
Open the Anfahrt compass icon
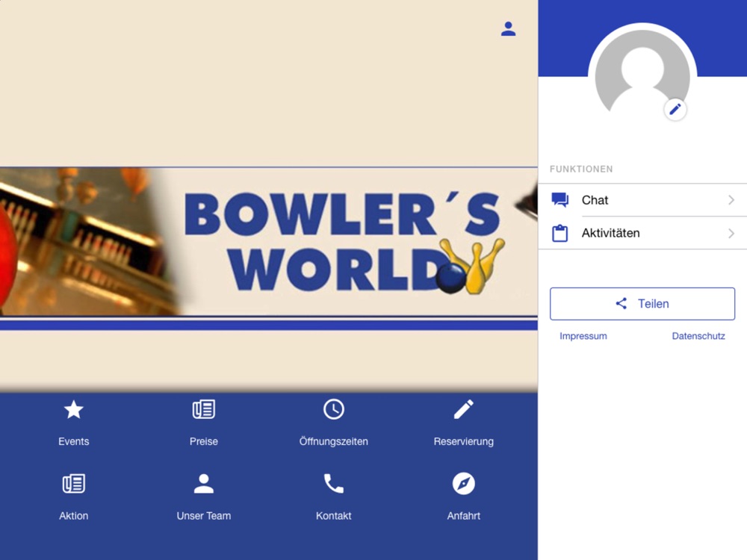[464, 484]
